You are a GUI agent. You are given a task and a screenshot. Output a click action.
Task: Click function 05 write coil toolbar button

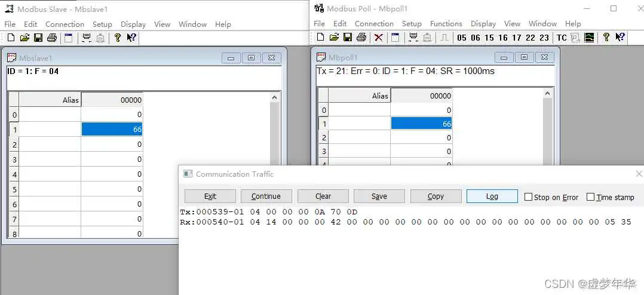[x=462, y=38]
